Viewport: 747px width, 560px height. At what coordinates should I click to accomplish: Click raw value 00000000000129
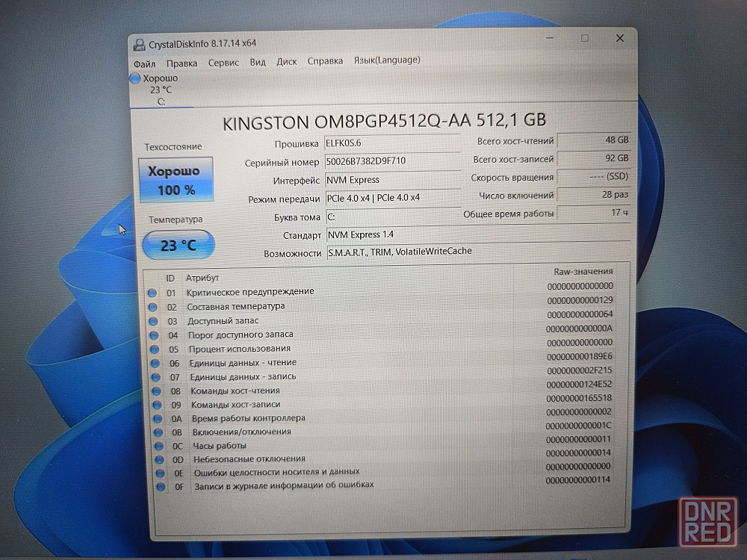click(x=580, y=300)
